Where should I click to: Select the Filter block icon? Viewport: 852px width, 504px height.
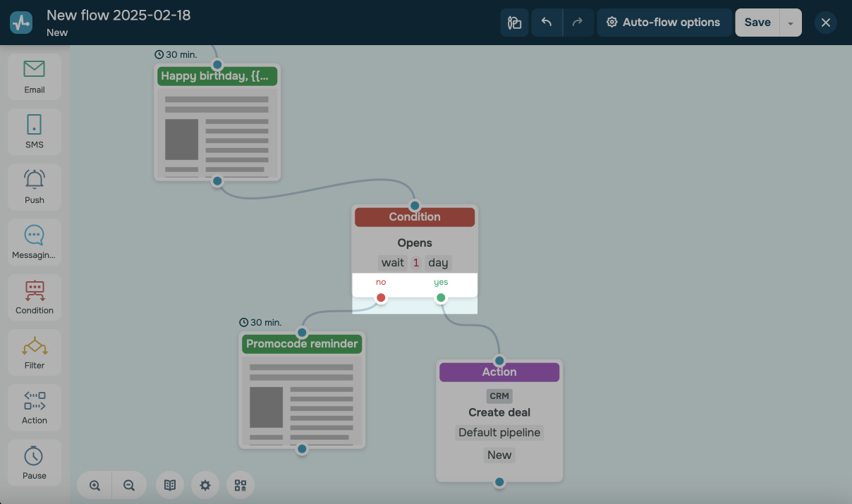[x=34, y=352]
